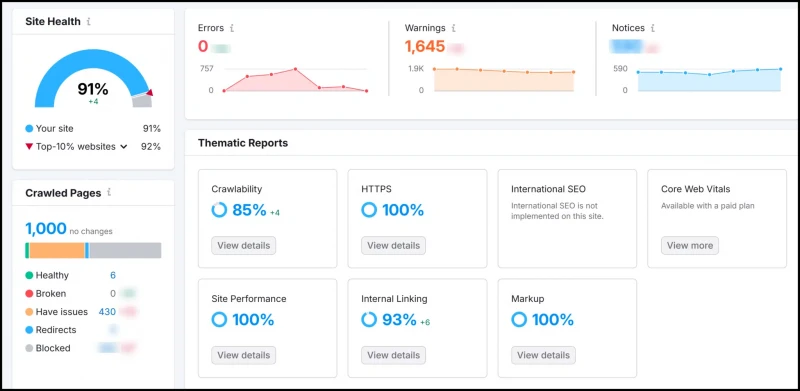This screenshot has width=800, height=391.
Task: Click View more under Core Web Vitals
Action: [690, 246]
